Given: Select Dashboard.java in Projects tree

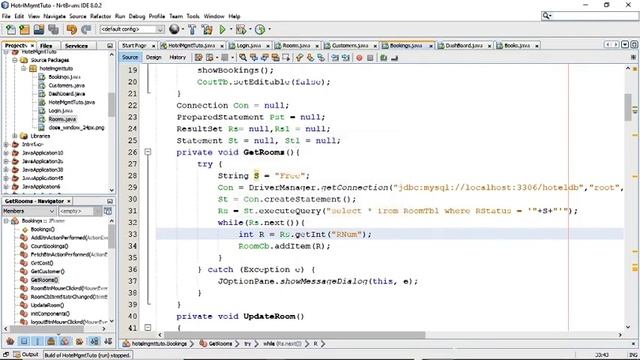Looking at the screenshot, I should click(x=67, y=94).
